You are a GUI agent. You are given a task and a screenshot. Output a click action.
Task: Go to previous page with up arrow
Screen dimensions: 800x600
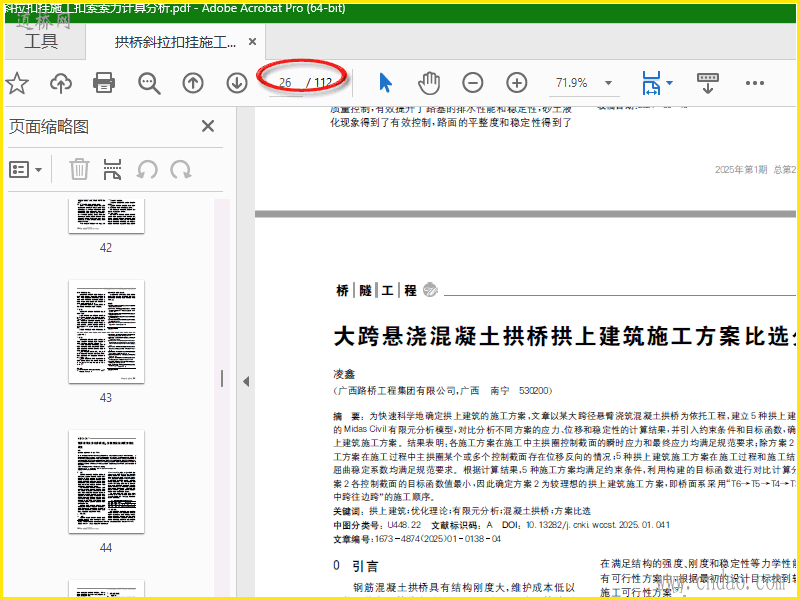pyautogui.click(x=193, y=83)
